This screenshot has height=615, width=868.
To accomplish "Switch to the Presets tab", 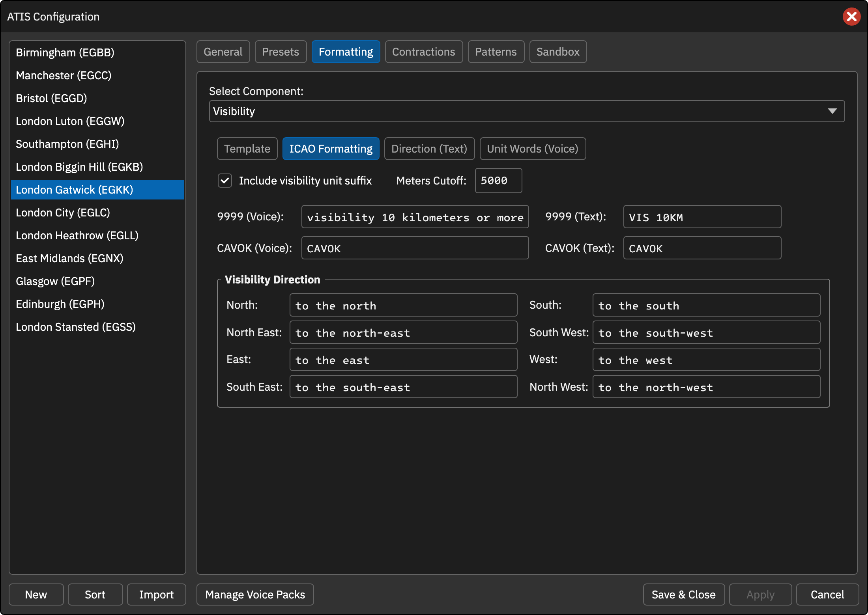I will coord(281,52).
